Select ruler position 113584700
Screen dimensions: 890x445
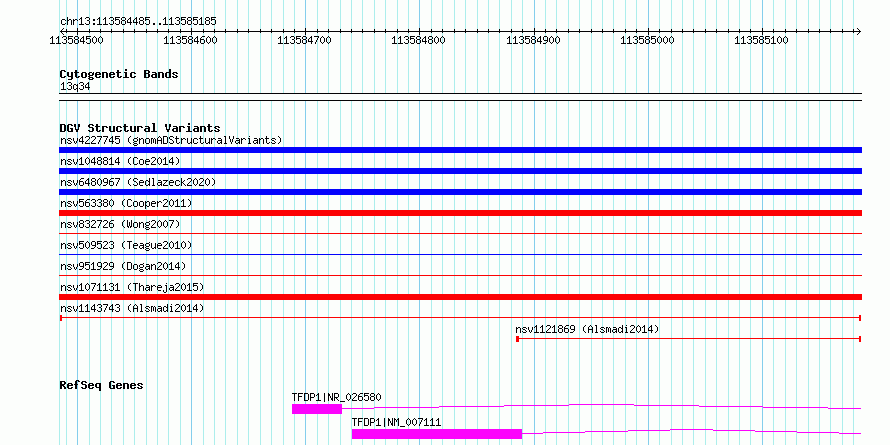pyautogui.click(x=305, y=40)
